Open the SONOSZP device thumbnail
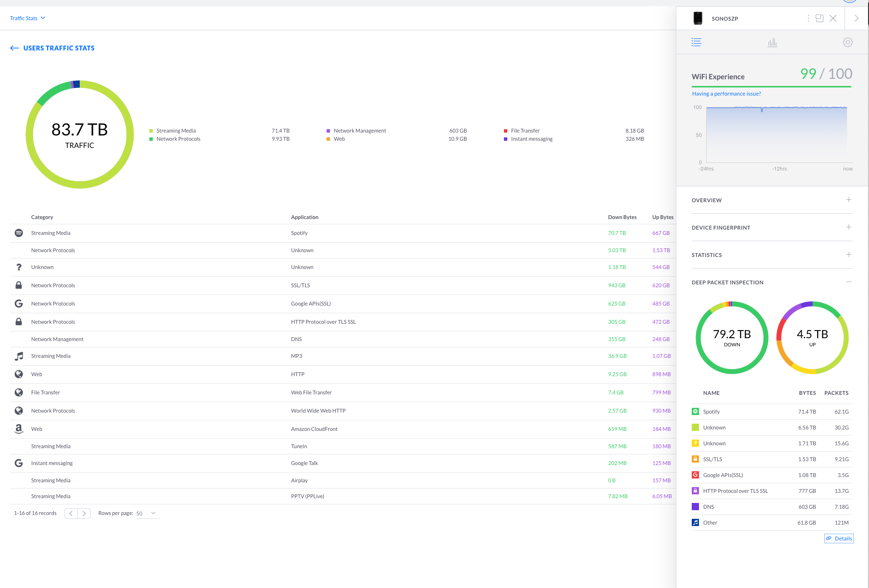This screenshot has width=869, height=588. [x=698, y=18]
